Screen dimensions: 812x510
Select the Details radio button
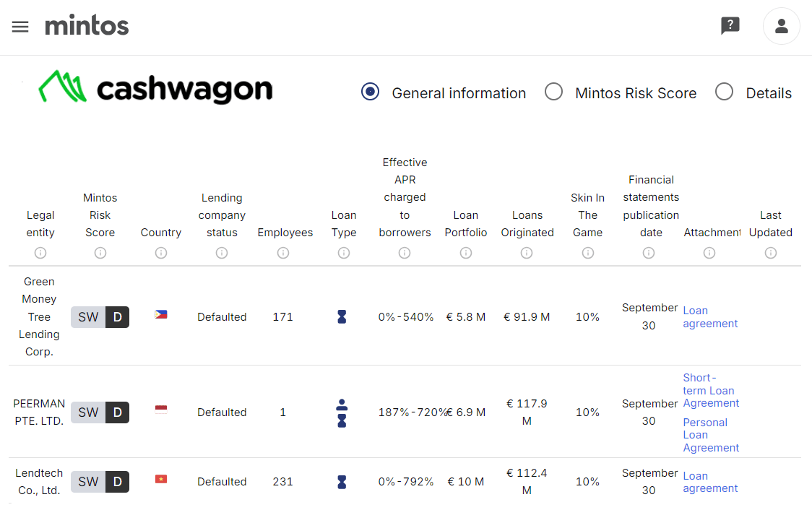724,92
